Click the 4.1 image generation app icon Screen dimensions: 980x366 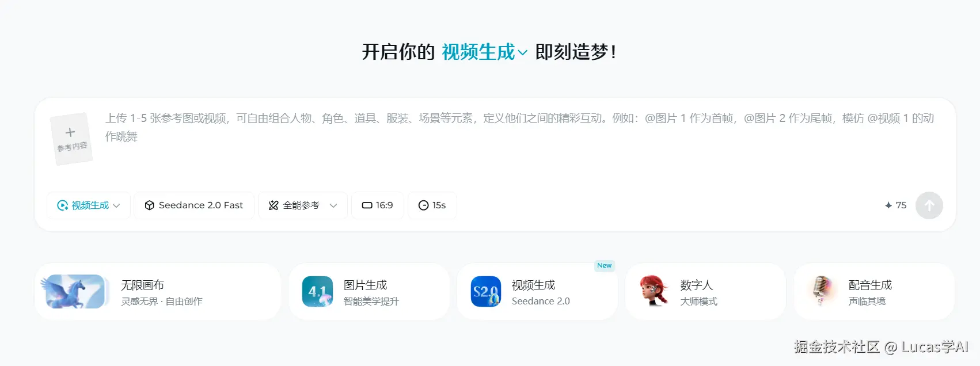click(x=318, y=292)
